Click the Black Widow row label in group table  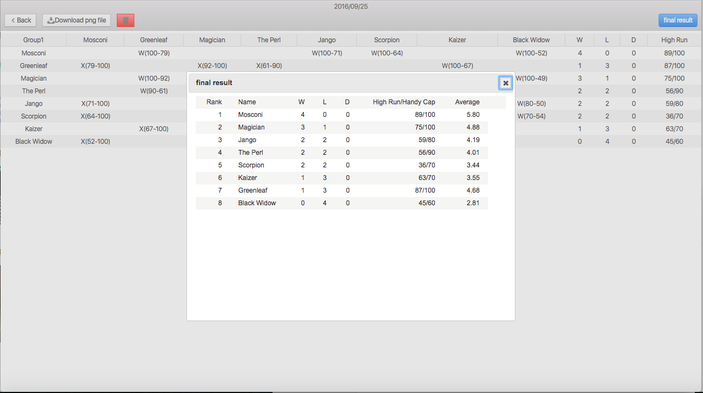point(34,141)
